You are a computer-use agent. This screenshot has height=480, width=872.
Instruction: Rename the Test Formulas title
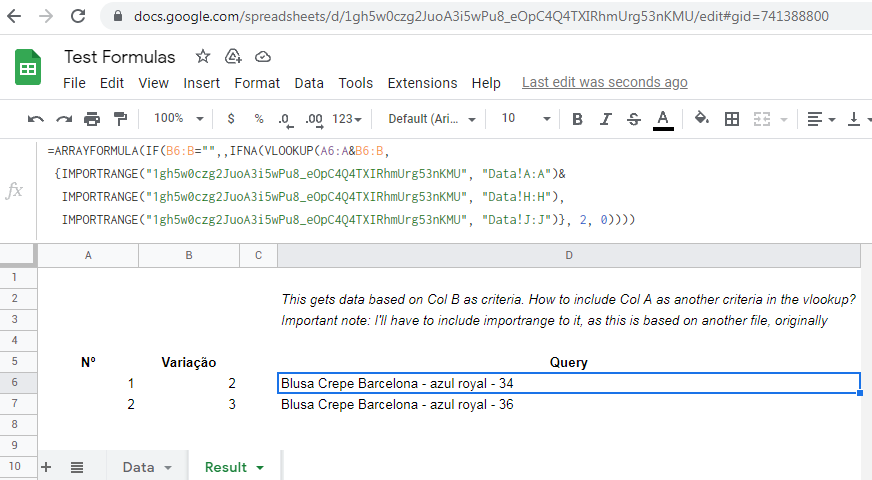tap(120, 57)
